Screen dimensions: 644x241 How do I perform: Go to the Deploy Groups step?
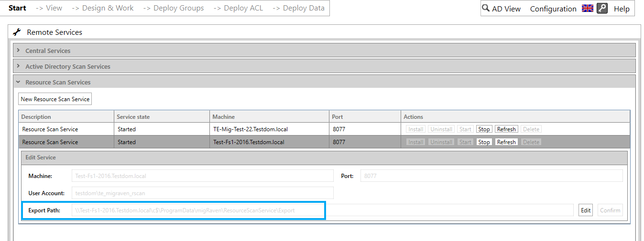point(174,8)
